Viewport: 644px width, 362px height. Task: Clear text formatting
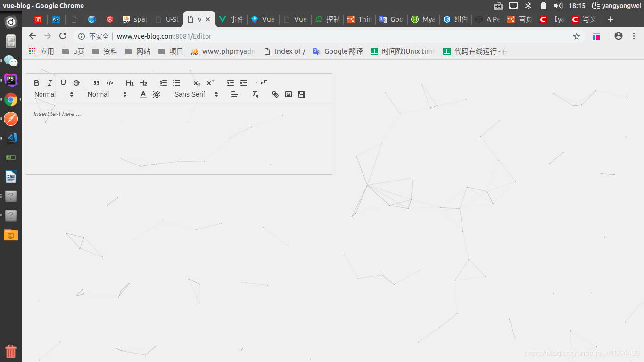tap(255, 94)
